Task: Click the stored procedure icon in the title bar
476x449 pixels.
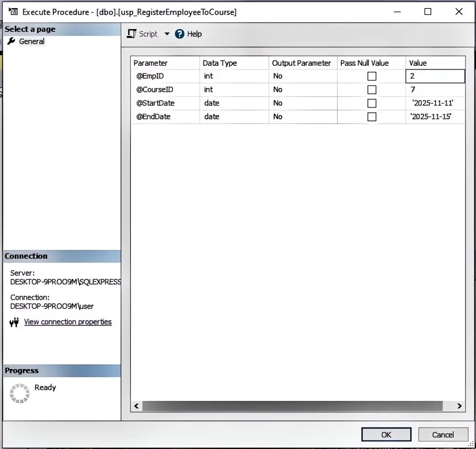Action: (14, 12)
